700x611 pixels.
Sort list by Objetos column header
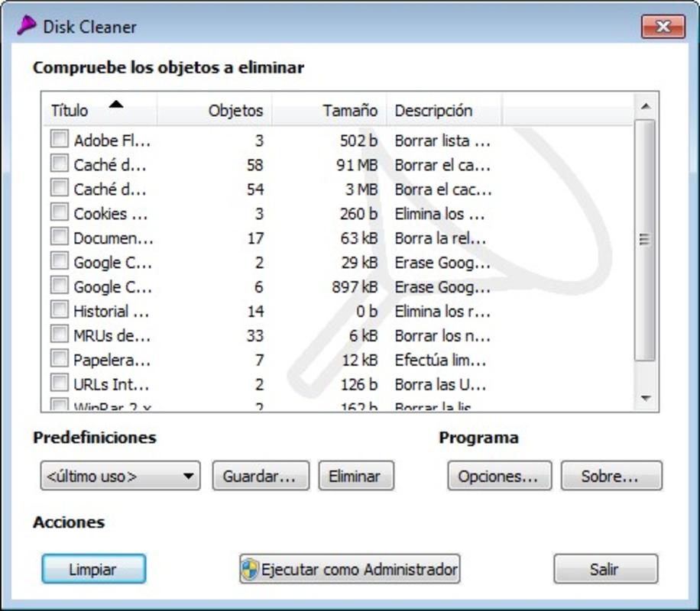point(214,110)
